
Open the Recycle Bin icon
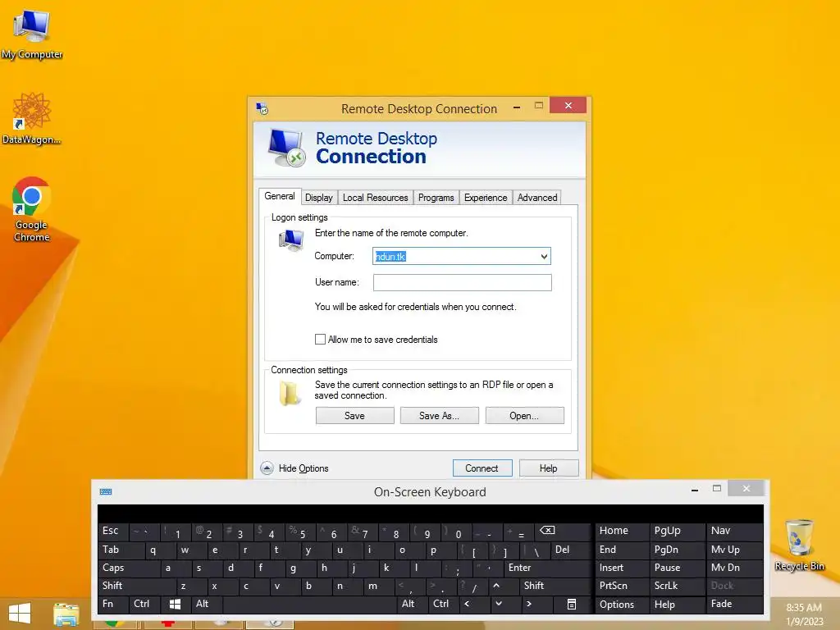tap(799, 545)
